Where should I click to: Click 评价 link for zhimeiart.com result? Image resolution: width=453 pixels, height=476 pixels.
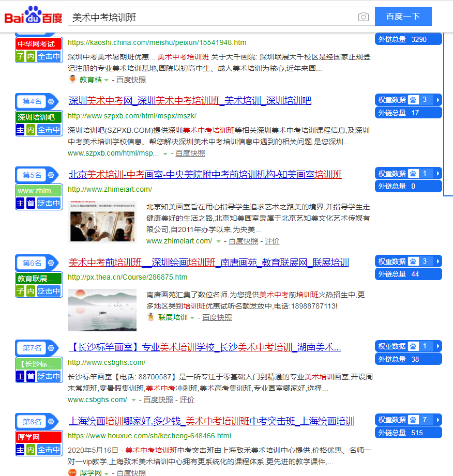pos(272,241)
